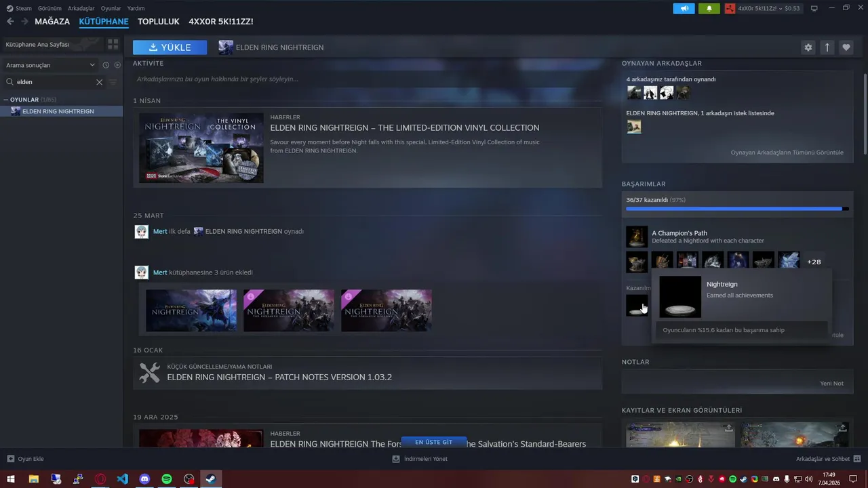868x488 pixels.
Task: Click the activity comment input field
Action: [368, 79]
